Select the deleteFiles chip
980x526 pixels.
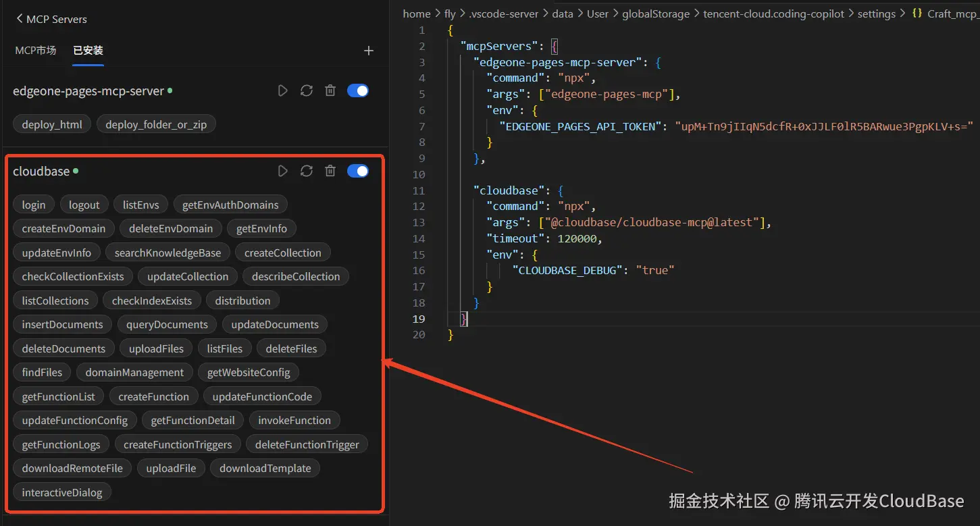pos(291,348)
